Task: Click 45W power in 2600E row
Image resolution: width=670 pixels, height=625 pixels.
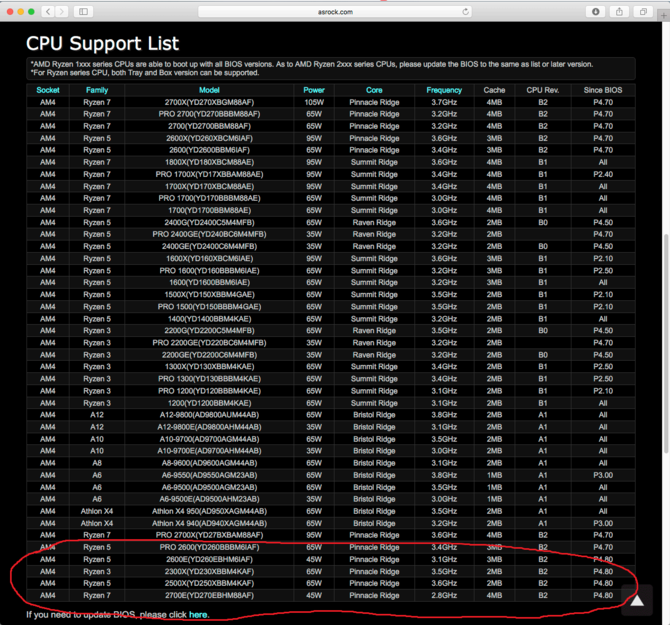Action: click(x=314, y=559)
